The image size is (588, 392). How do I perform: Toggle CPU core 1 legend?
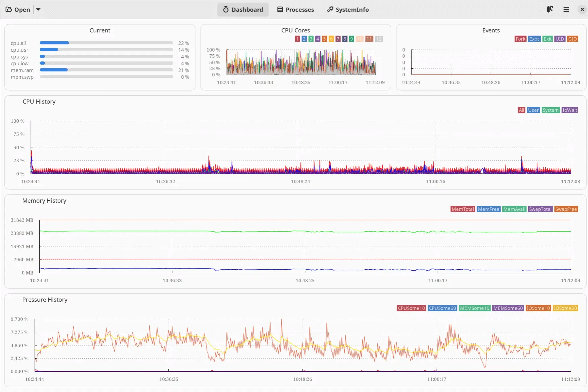coord(298,39)
